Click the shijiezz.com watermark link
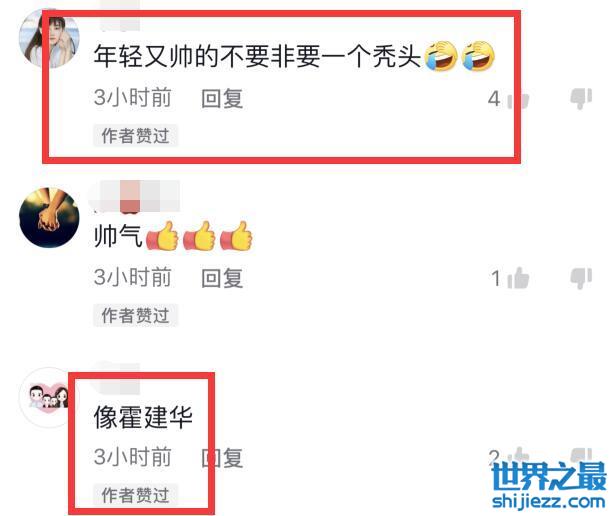The width and height of the screenshot is (616, 516). (x=548, y=502)
